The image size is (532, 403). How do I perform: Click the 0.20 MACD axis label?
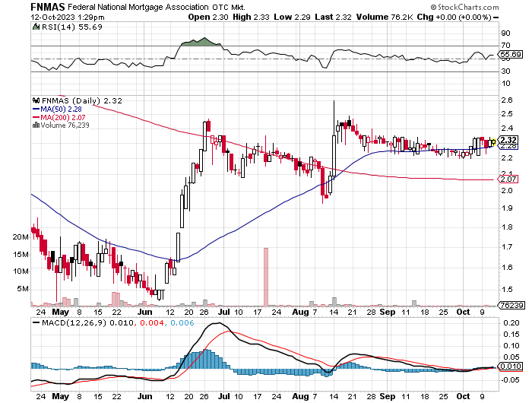pyautogui.click(x=511, y=323)
